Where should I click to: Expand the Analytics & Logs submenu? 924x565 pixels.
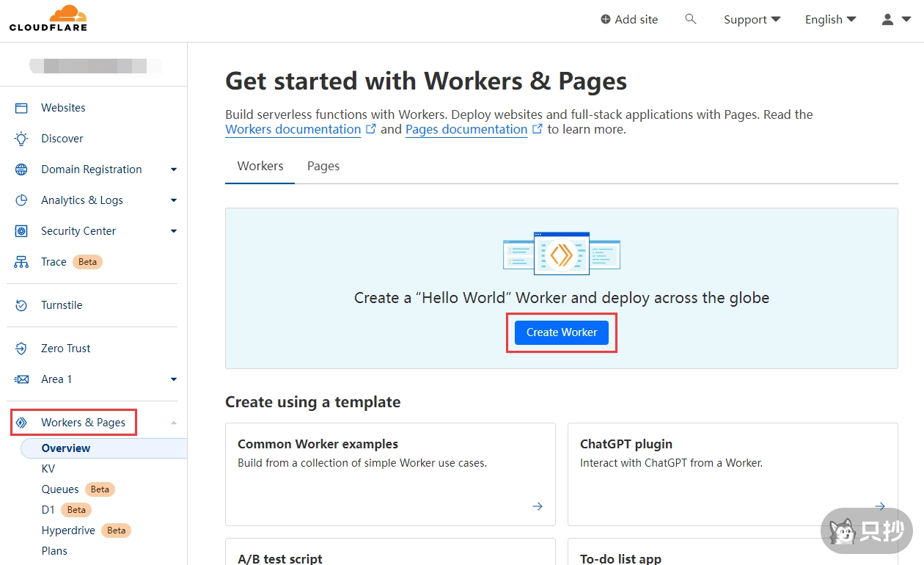174,200
